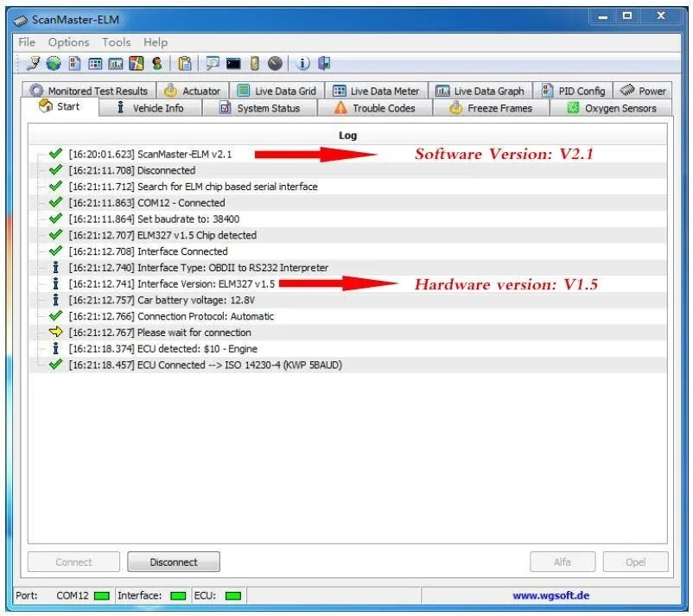
Task: Click the green ECU status indicator
Action: pos(233,595)
